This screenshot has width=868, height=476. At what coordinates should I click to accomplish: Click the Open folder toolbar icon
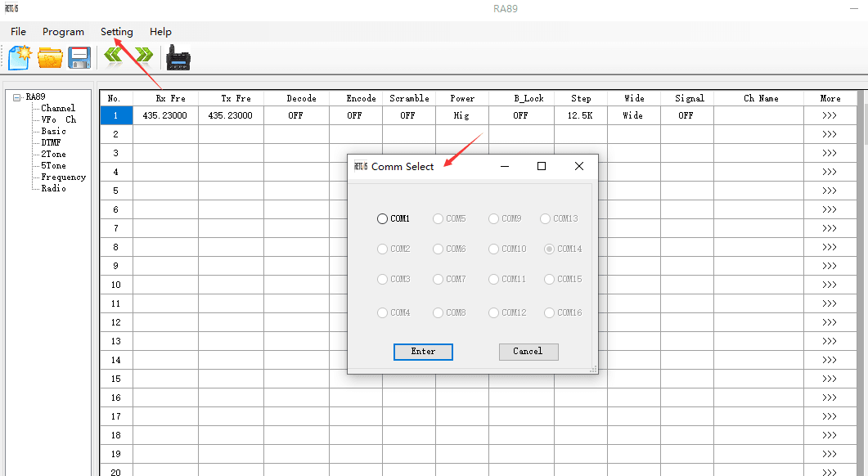[50, 58]
